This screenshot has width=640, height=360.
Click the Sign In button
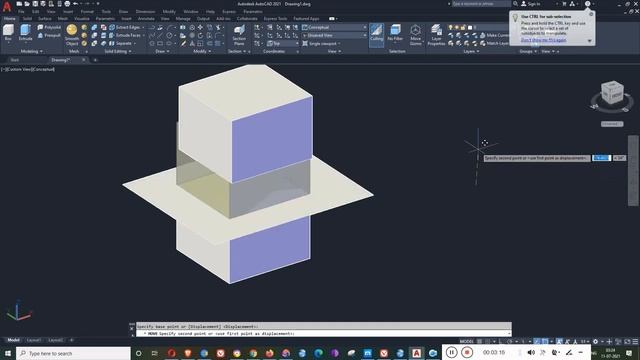[x=531, y=4]
